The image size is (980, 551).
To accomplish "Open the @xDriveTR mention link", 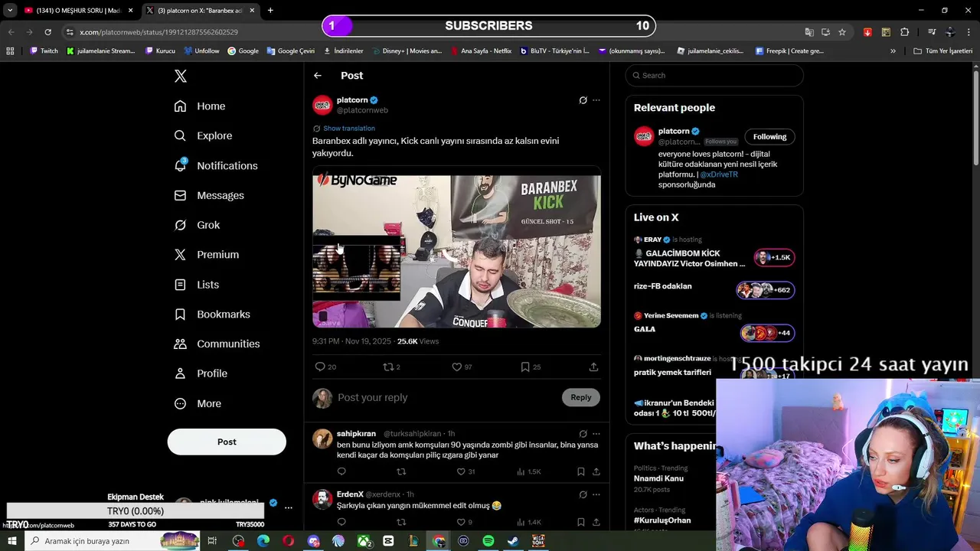I will click(719, 174).
